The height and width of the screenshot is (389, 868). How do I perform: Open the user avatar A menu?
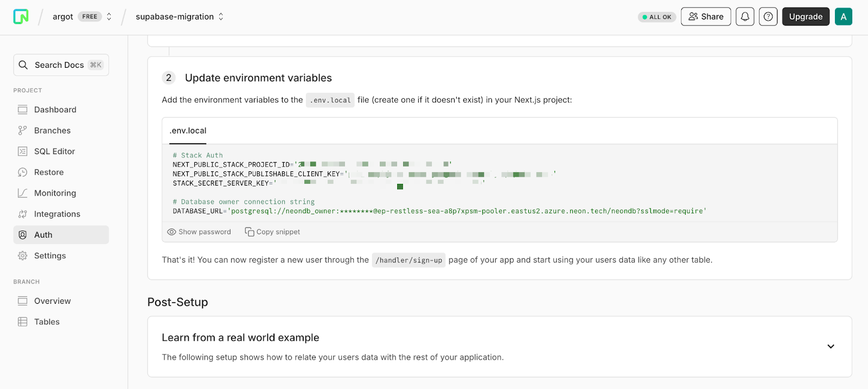pyautogui.click(x=844, y=17)
